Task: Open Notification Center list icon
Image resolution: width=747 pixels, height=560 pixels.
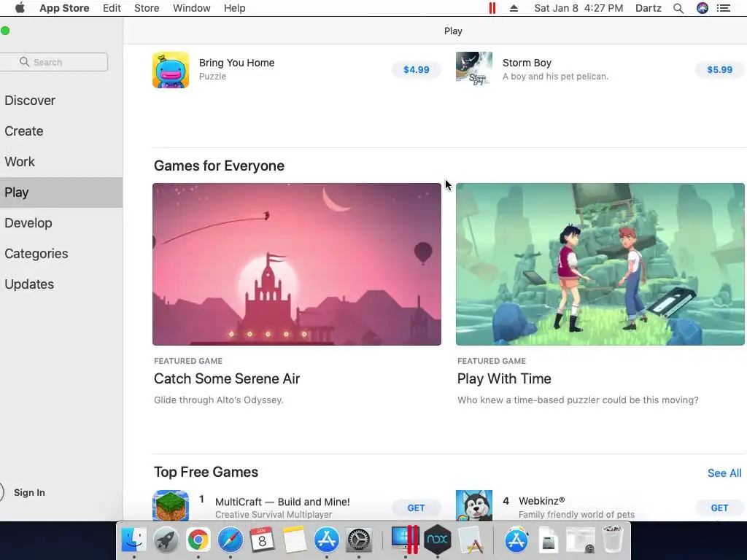Action: [723, 8]
